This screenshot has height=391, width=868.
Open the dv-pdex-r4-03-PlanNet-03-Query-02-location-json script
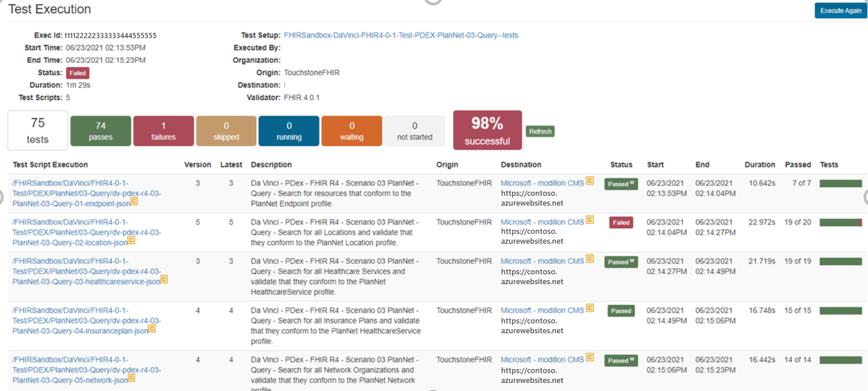[x=69, y=232]
